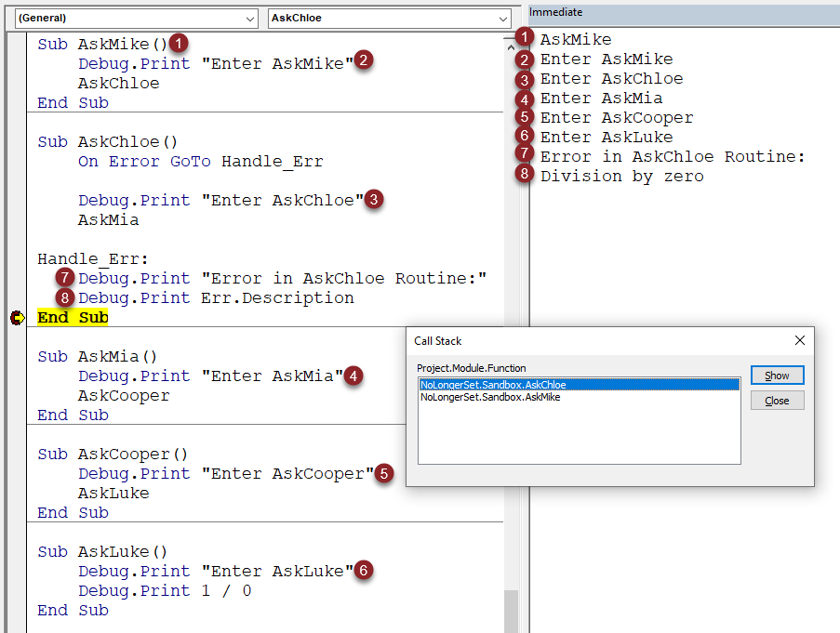This screenshot has height=633, width=840.
Task: Open the General object dropdown
Action: (x=249, y=18)
